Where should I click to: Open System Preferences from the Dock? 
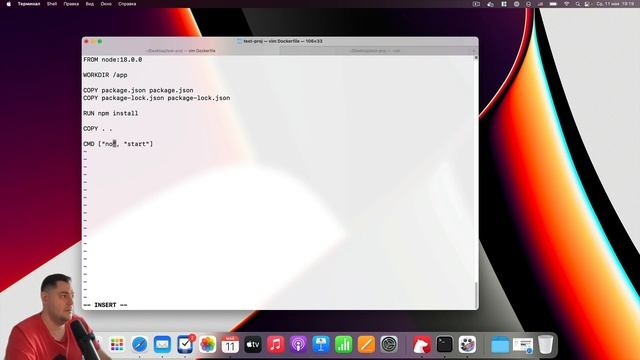[x=389, y=344]
